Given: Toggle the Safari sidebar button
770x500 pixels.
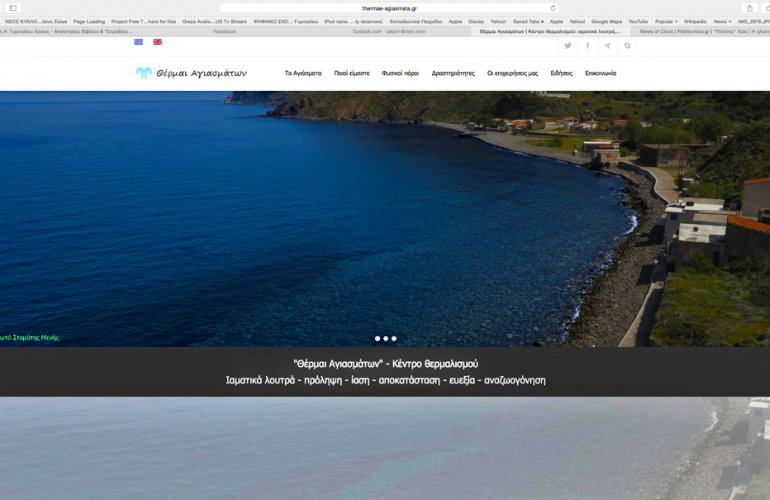Looking at the screenshot, I should [x=13, y=8].
